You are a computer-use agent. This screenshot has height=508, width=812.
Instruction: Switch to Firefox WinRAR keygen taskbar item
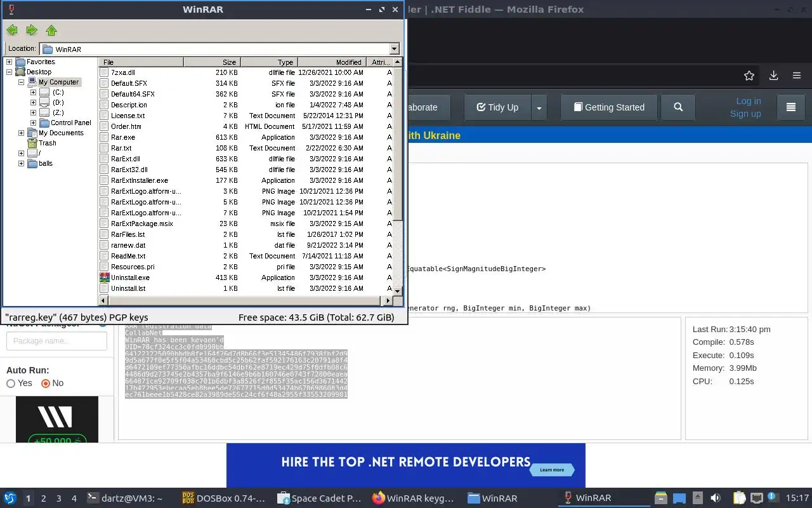pos(415,498)
